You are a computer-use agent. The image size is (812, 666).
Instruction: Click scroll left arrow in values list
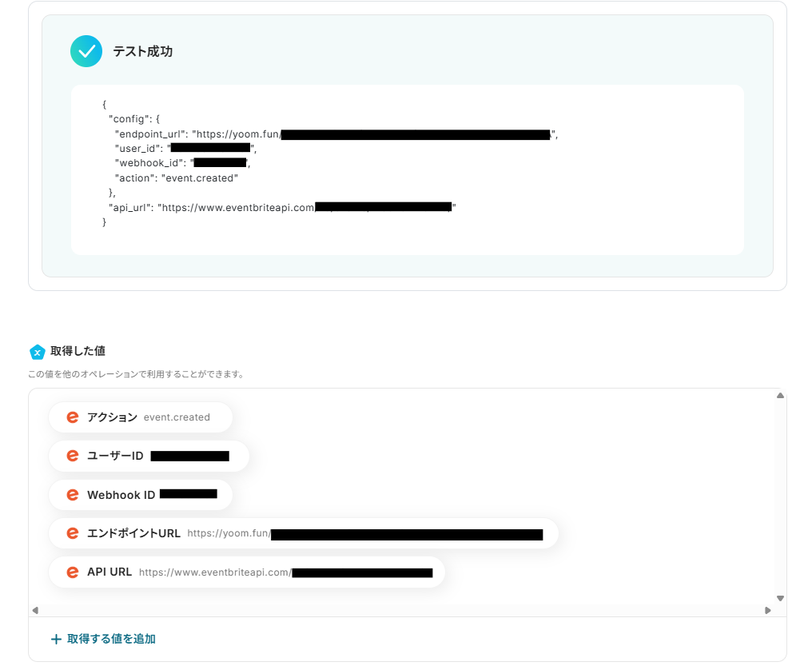pos(35,610)
